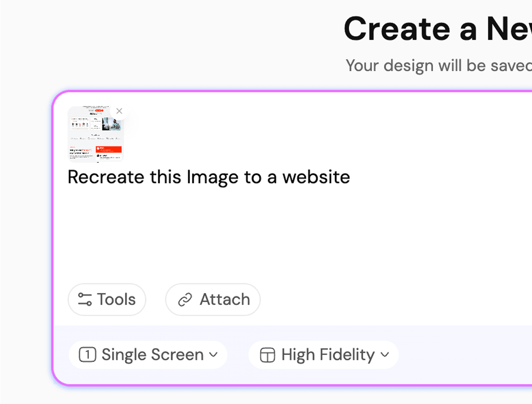532x404 pixels.
Task: Place cursor before the word "Recreate"
Action: 68,177
